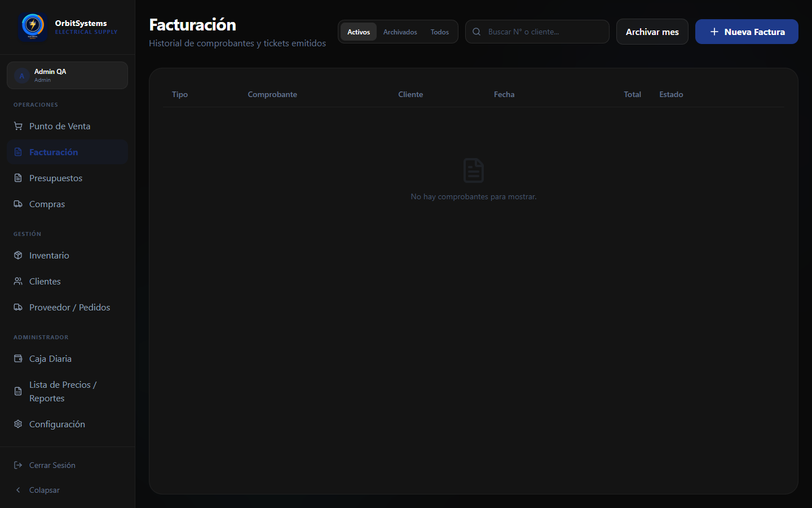Create a Nueva Factura
The width and height of the screenshot is (812, 508).
[747, 32]
